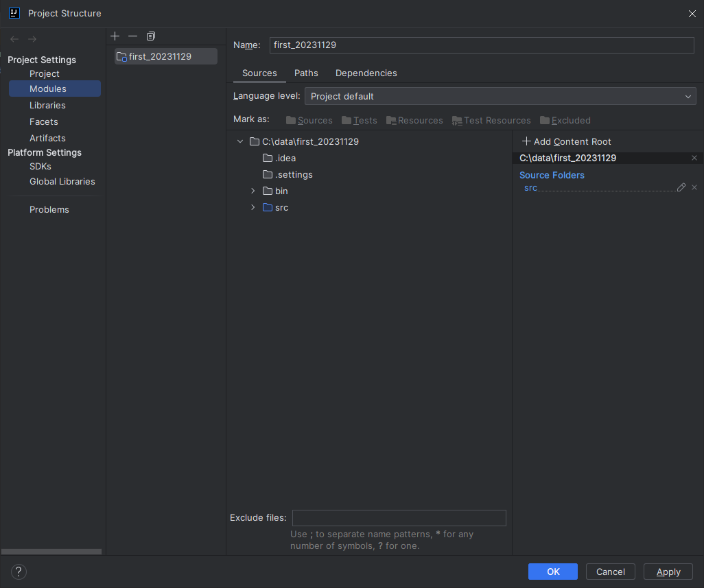Click Add Content Root
The image size is (704, 588).
(565, 141)
